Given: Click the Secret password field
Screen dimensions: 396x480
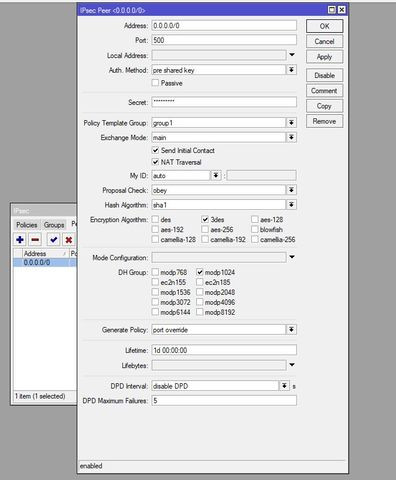Looking at the screenshot, I should click(224, 102).
